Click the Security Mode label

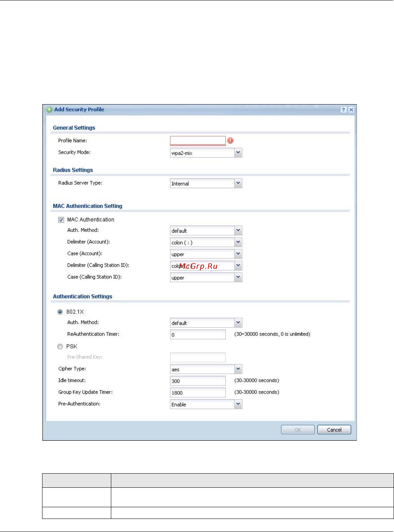(74, 152)
